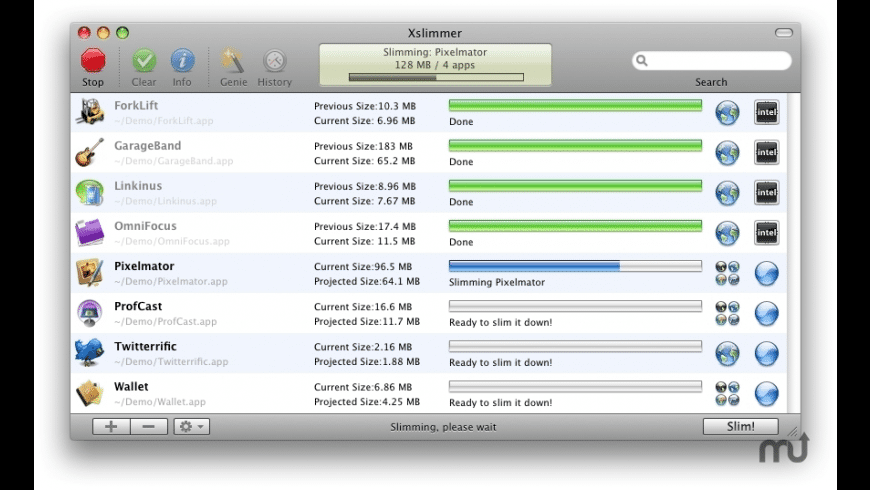
Task: Click OmniFocus's Intel architecture badge
Action: (766, 233)
